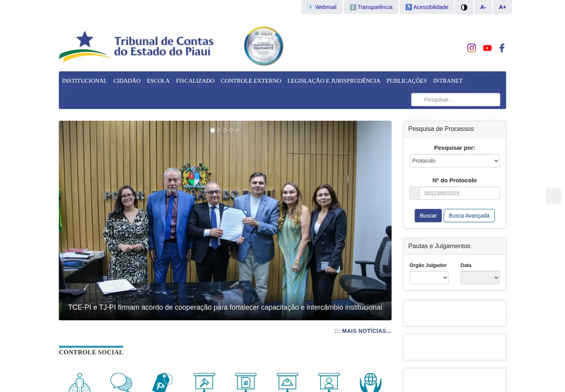Open the LEGISLAÇÃO E JURISPRUDÊNCIA menu
Viewport: 565px width, 392px height.
(334, 81)
